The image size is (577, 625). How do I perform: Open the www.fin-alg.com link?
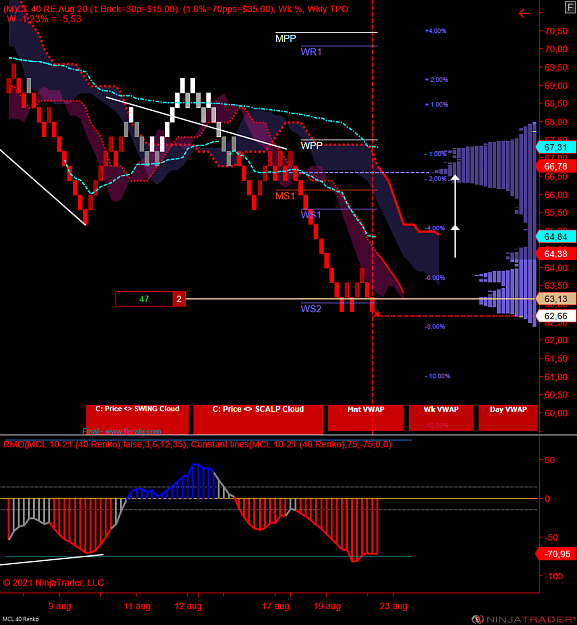pos(133,431)
